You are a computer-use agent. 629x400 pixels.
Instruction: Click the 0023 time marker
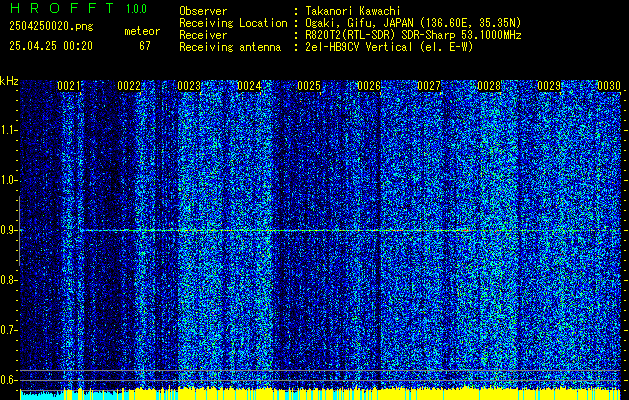click(x=189, y=86)
